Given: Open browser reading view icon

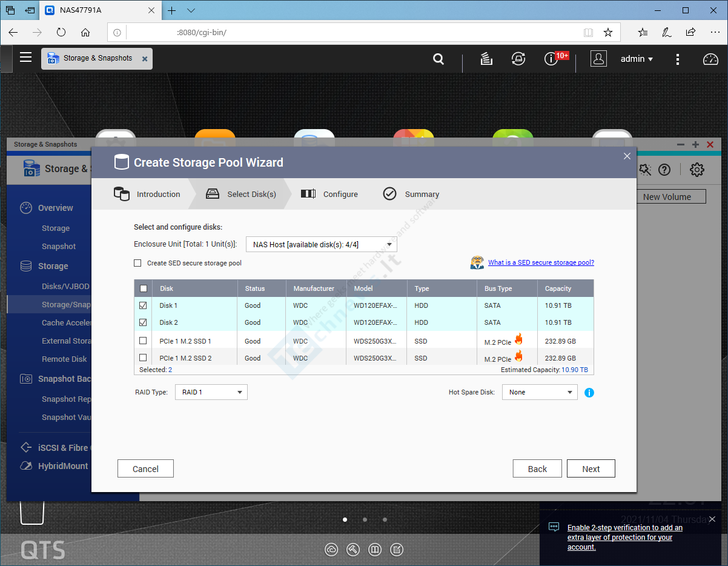Looking at the screenshot, I should (588, 32).
